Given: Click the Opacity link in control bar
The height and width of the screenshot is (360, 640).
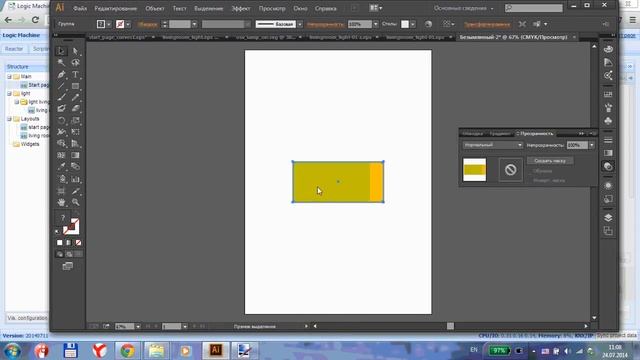Looking at the screenshot, I should (x=325, y=24).
